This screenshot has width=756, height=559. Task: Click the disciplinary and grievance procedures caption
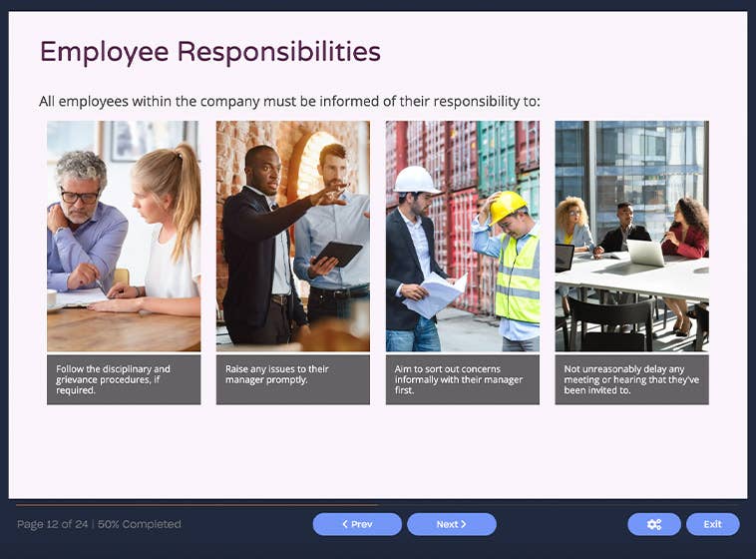(x=124, y=379)
